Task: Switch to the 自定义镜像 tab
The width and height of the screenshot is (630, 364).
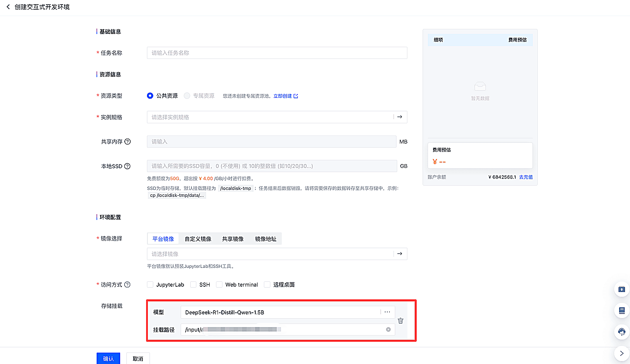Action: [x=198, y=239]
